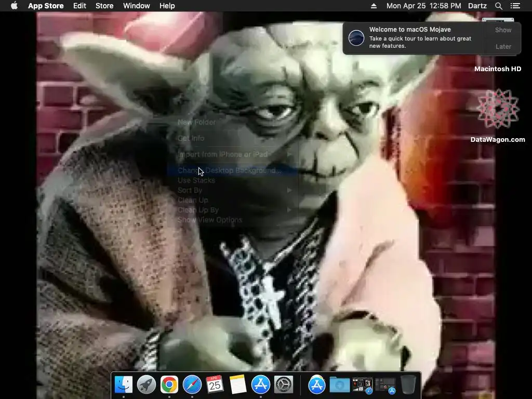Click App Store stack item right of Dock divider

tap(316, 385)
